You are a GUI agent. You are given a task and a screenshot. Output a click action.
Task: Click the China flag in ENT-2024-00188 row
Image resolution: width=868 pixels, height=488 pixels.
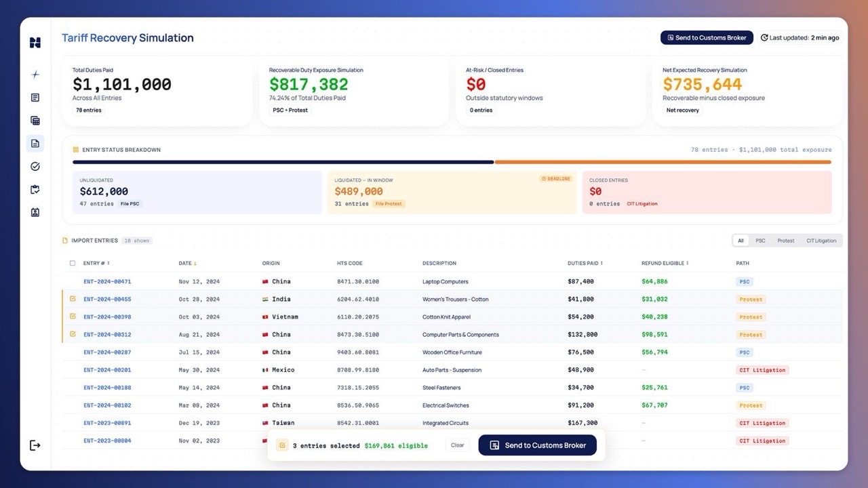[266, 388]
